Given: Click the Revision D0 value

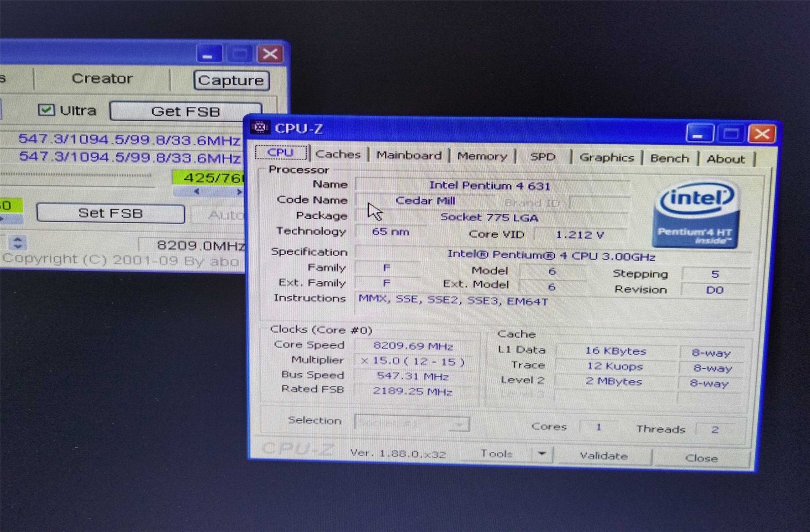Looking at the screenshot, I should coord(714,290).
